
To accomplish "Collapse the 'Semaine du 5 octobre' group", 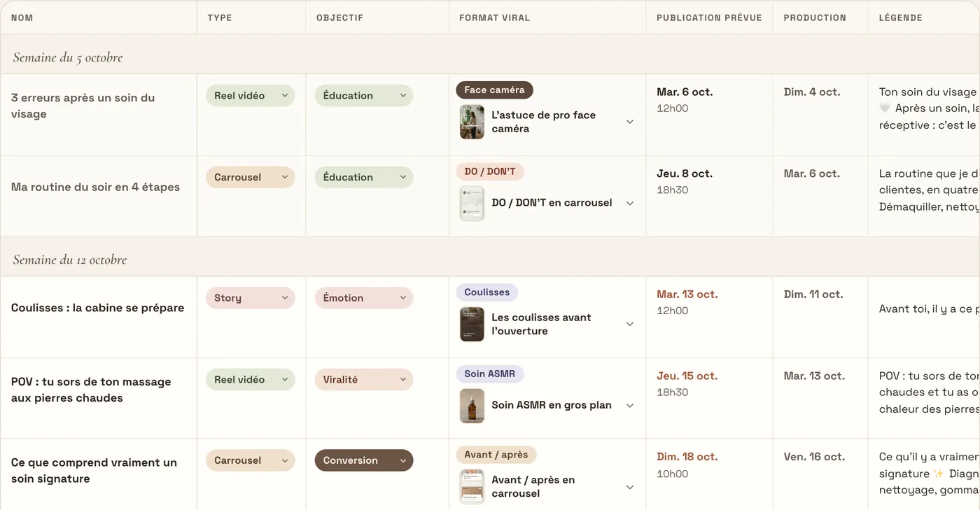I will coord(68,57).
